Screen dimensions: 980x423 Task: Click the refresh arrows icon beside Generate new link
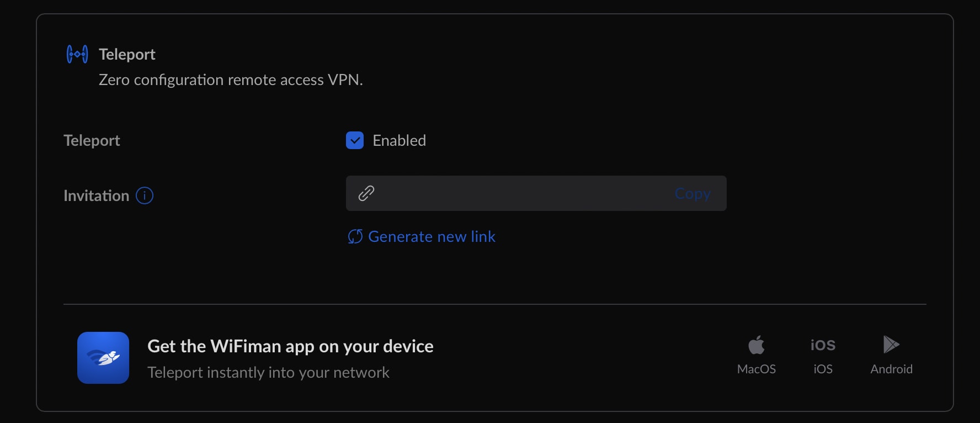click(355, 236)
